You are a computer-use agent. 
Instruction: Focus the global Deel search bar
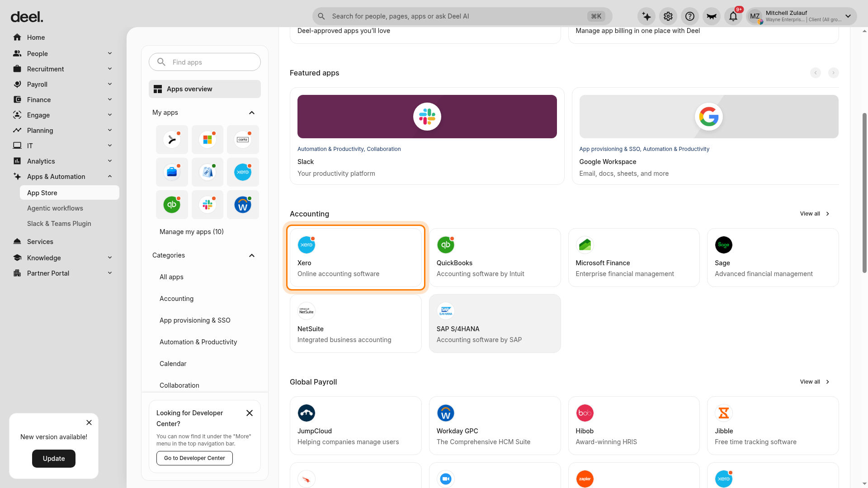point(462,16)
